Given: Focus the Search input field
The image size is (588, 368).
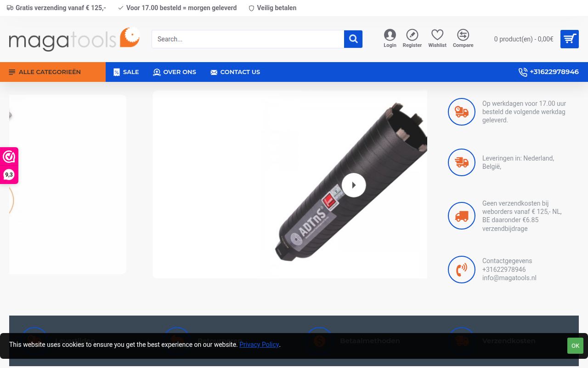Looking at the screenshot, I should pos(248,39).
